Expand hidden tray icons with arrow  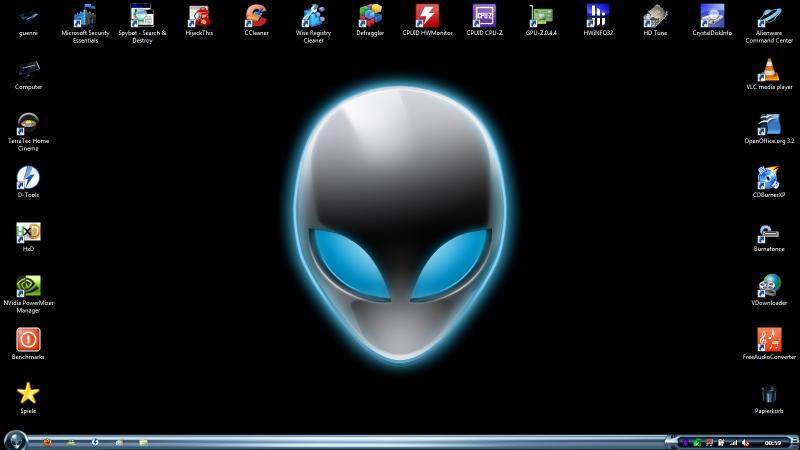coord(670,442)
